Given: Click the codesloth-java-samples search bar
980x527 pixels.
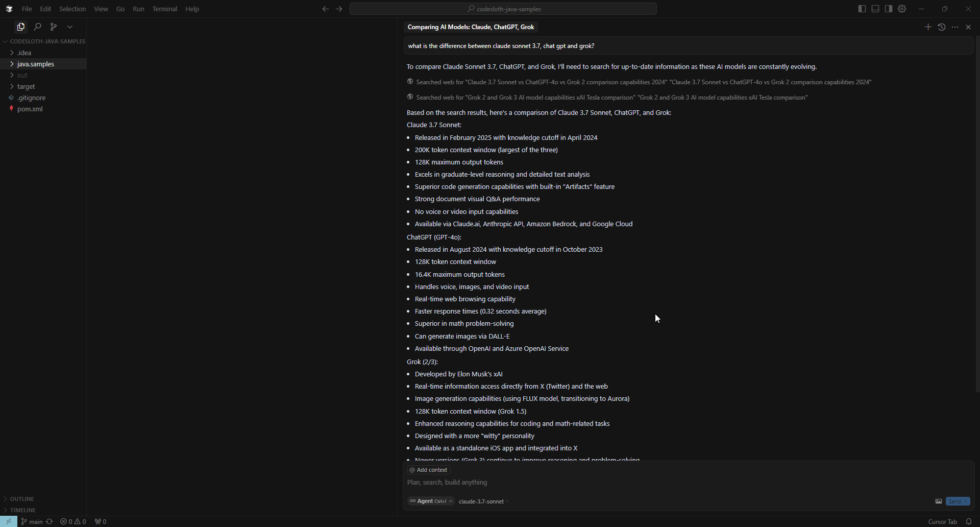Looking at the screenshot, I should (x=503, y=9).
